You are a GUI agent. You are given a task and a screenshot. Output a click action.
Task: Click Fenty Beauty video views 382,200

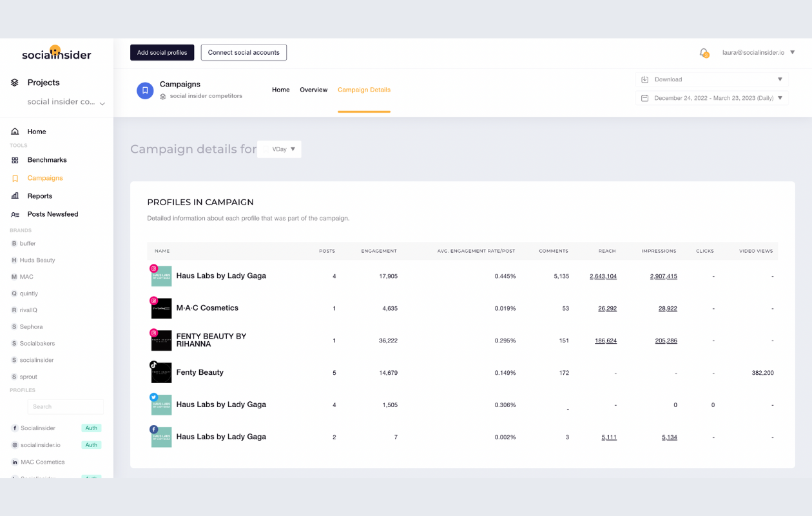[x=763, y=373]
